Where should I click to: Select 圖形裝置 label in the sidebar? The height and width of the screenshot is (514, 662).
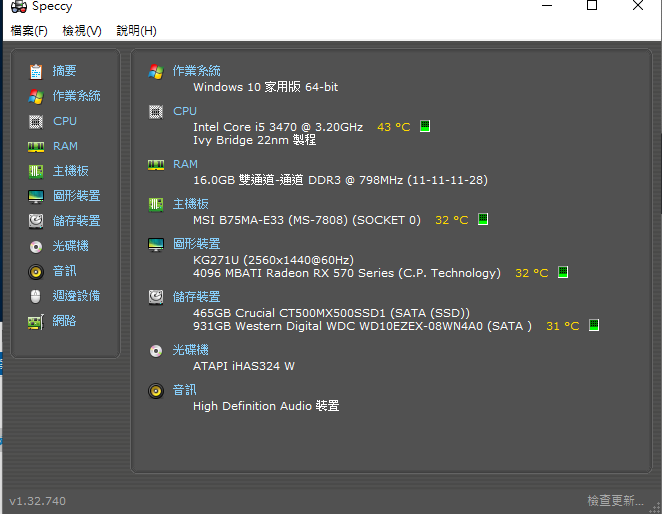(x=76, y=196)
